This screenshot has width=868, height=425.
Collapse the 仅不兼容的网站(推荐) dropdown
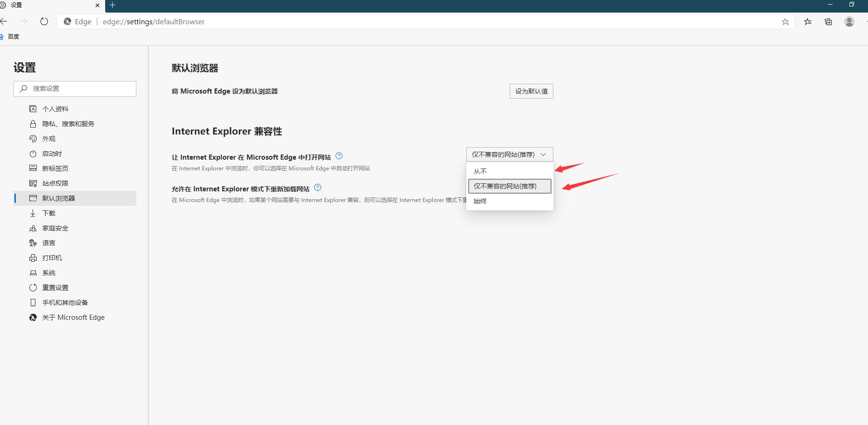tap(510, 155)
